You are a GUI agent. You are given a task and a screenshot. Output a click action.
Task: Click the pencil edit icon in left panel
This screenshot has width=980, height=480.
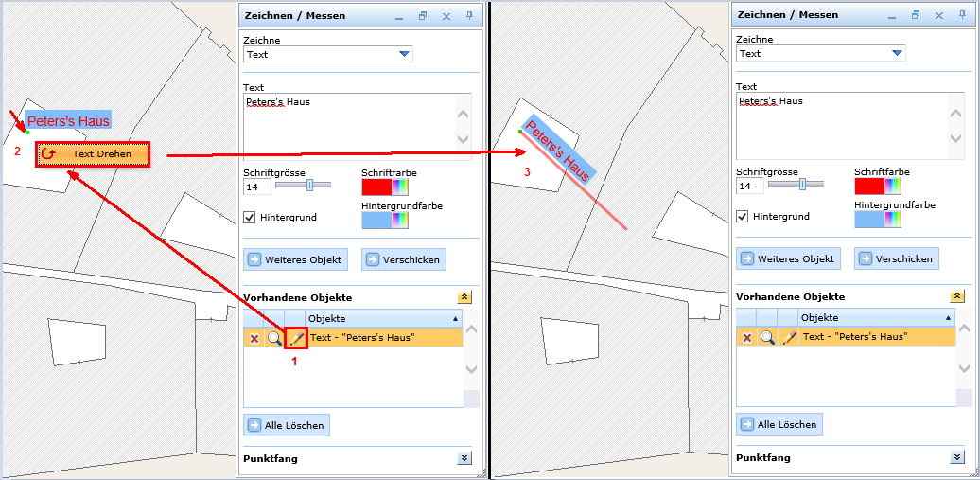point(295,337)
